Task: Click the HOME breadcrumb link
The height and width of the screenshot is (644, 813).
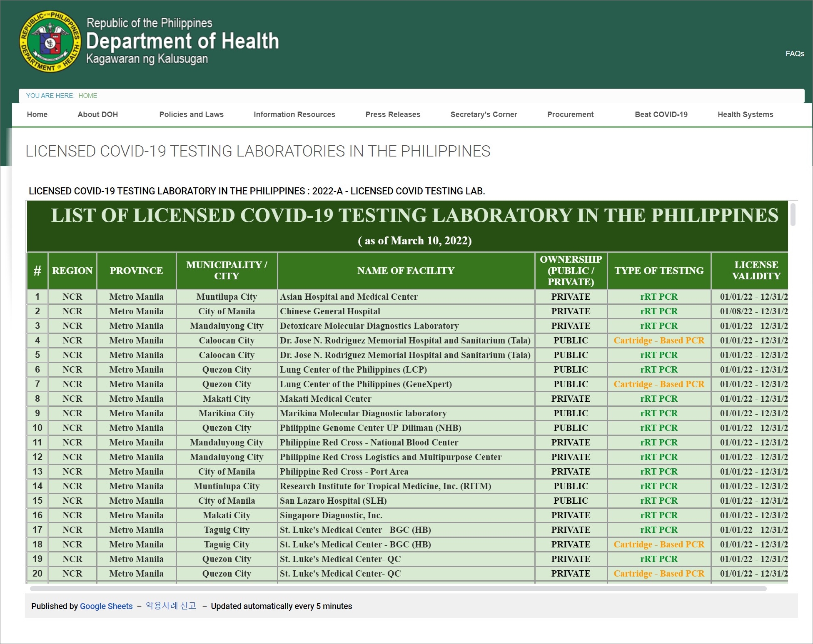Action: (x=87, y=96)
